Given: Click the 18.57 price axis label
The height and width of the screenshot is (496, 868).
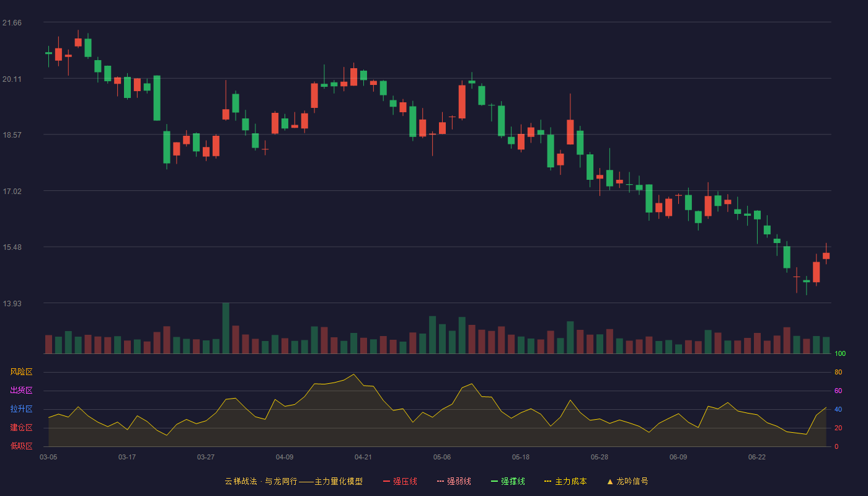Looking at the screenshot, I should coord(12,135).
